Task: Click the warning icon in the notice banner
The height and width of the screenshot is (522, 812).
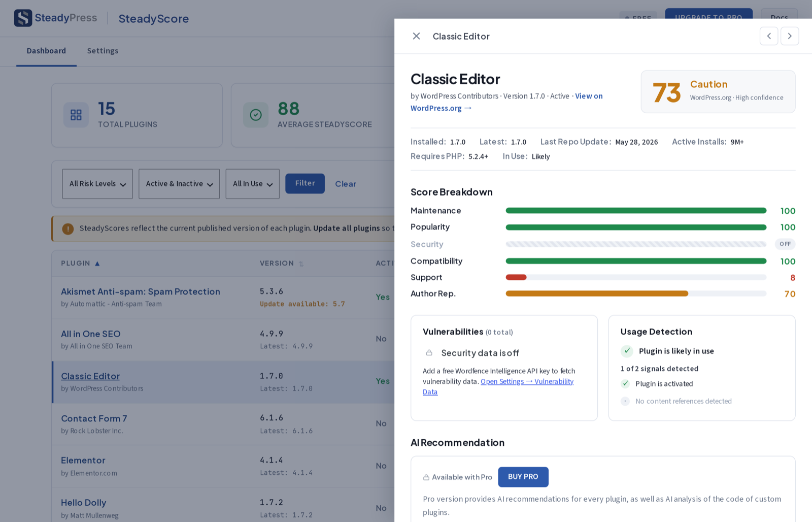Action: pos(68,229)
